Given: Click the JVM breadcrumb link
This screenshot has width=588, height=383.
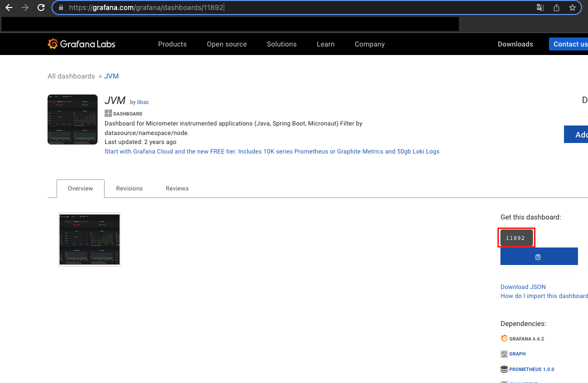Looking at the screenshot, I should [x=112, y=76].
